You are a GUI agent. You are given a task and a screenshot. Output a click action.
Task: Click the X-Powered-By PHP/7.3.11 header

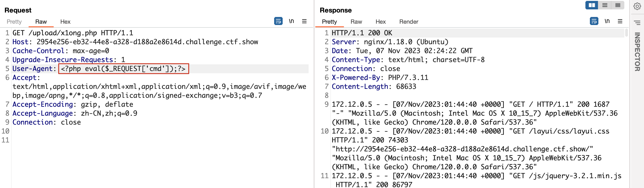(x=380, y=78)
